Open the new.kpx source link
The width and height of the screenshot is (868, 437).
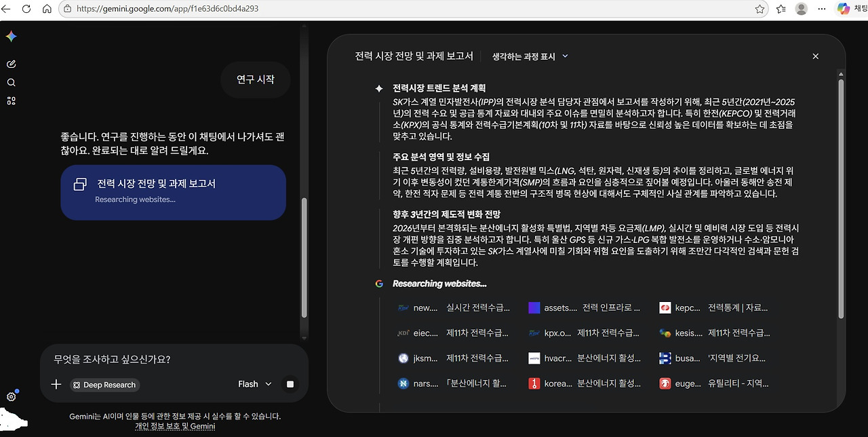pyautogui.click(x=452, y=308)
